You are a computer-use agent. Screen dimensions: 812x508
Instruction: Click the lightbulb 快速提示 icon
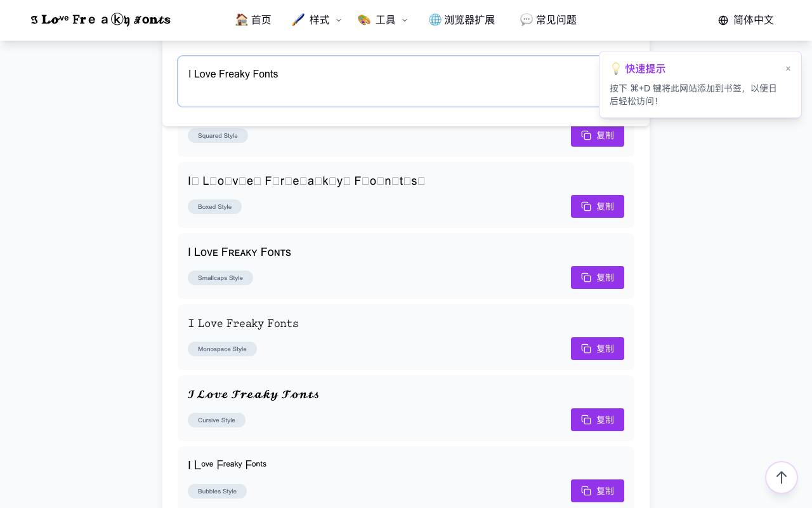point(615,69)
